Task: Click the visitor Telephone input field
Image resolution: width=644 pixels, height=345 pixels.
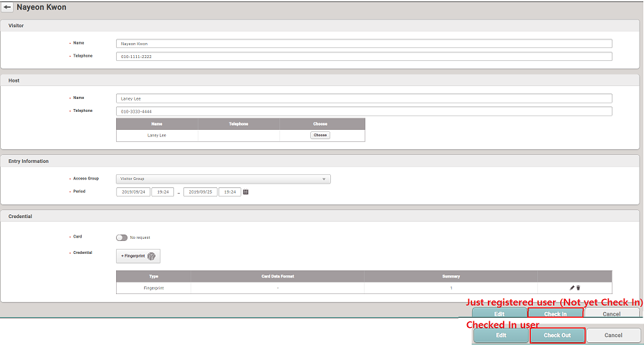Action: (x=364, y=56)
